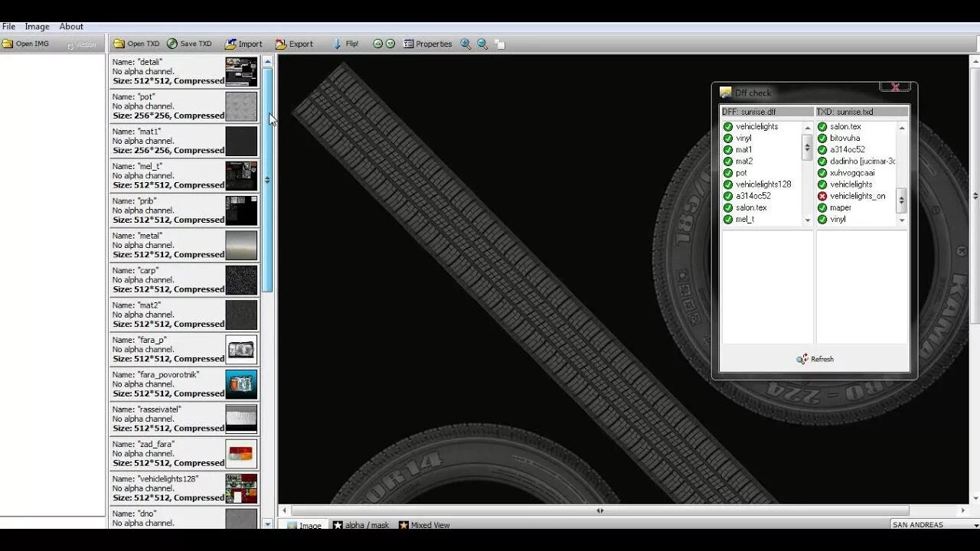This screenshot has height=551, width=980.
Task: Select the "prib" texture thumbnail
Action: pos(241,210)
